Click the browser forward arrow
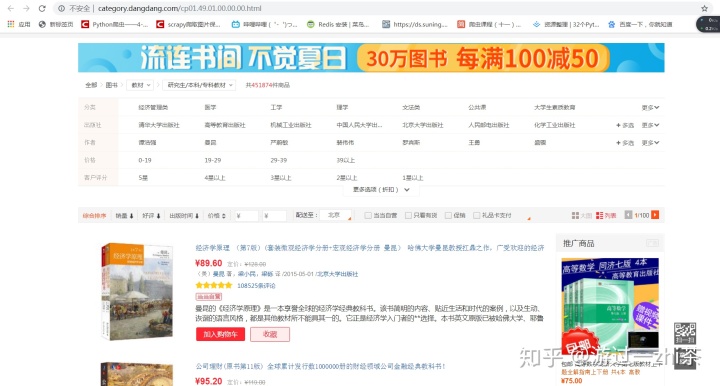Image resolution: width=720 pixels, height=386 pixels. 26,8
